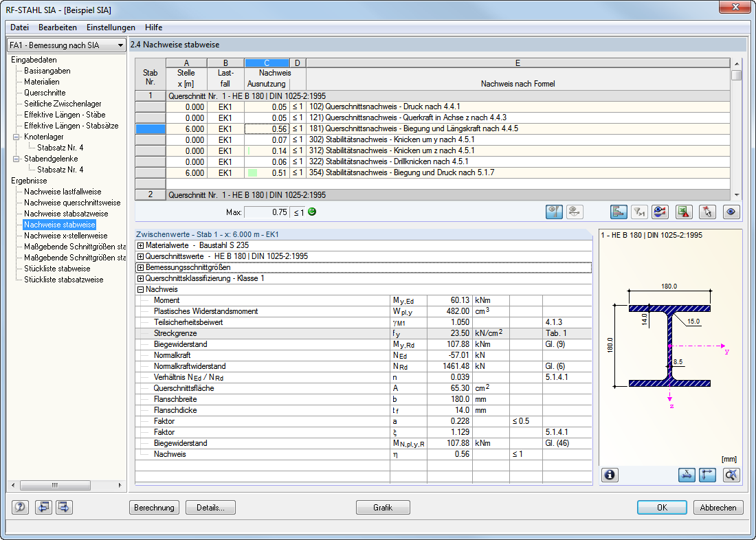Image resolution: width=756 pixels, height=540 pixels.
Task: Select Stabsatz Nr. 4 under Knotenlager
Action: point(60,148)
